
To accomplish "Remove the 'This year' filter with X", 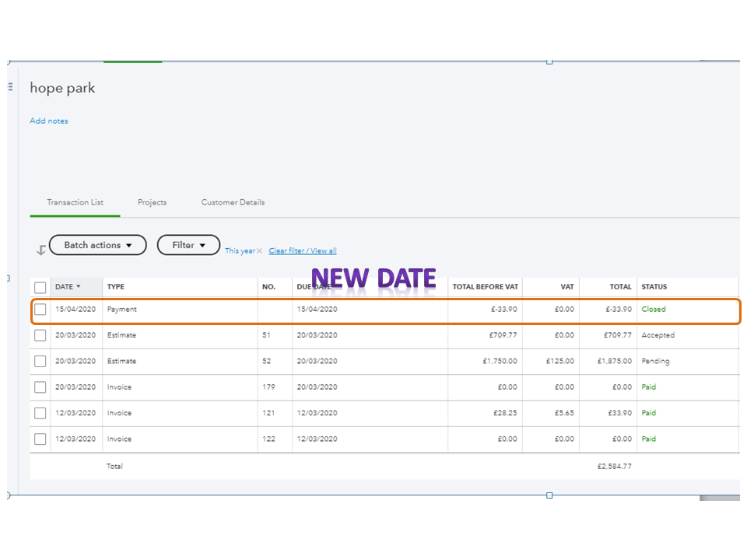I will pos(260,251).
